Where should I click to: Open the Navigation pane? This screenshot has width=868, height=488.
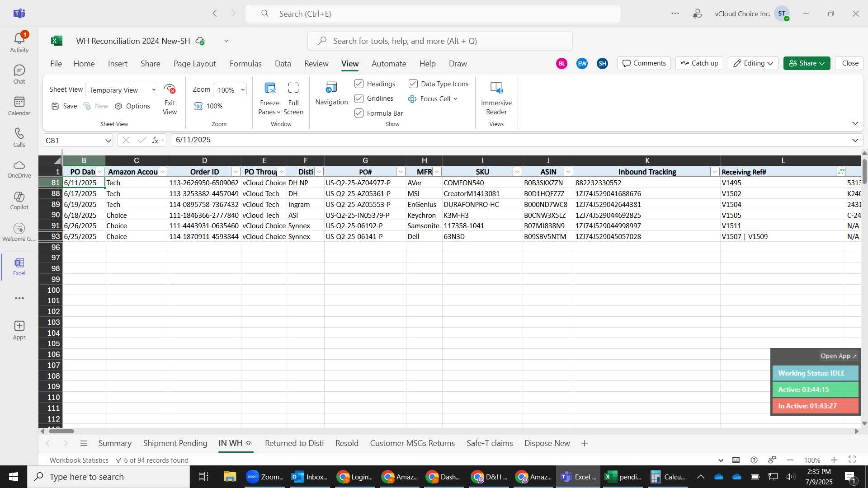[x=331, y=94]
